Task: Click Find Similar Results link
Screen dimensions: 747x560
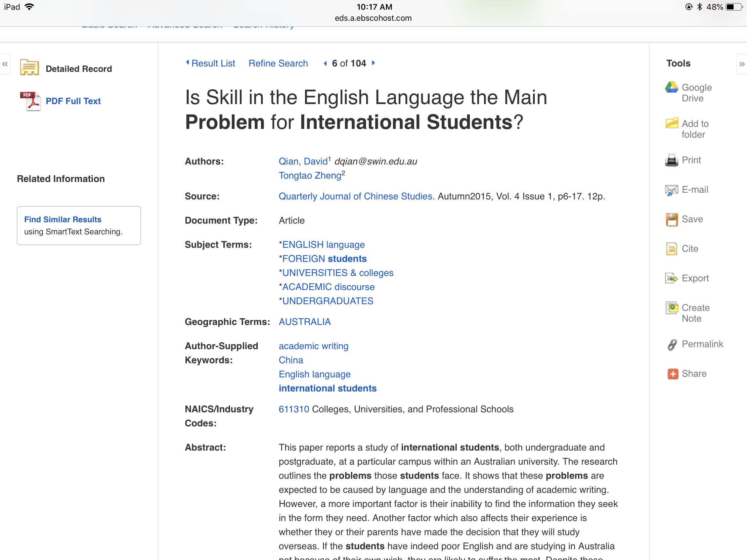Action: coord(63,220)
